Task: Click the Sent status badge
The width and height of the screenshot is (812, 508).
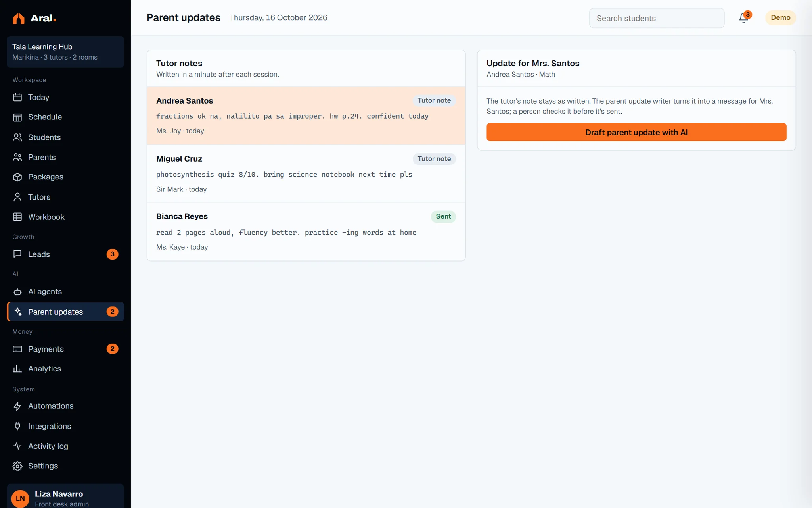Action: [443, 216]
